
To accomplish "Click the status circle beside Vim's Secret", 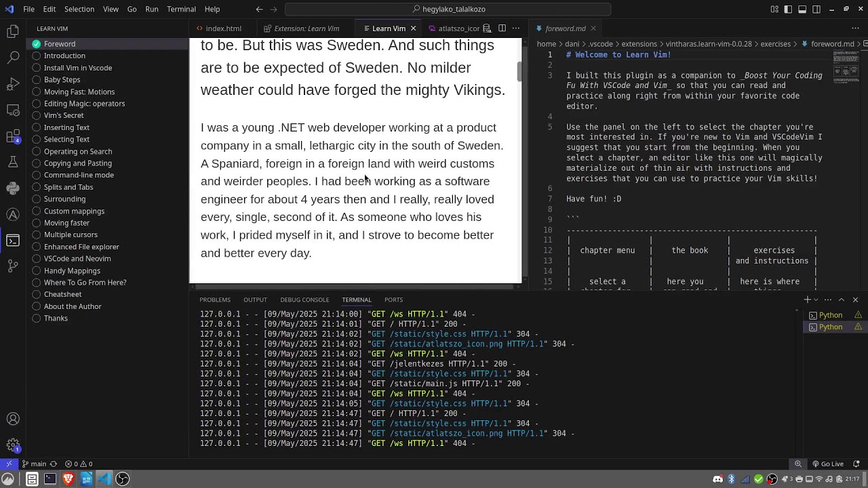I will (x=37, y=115).
